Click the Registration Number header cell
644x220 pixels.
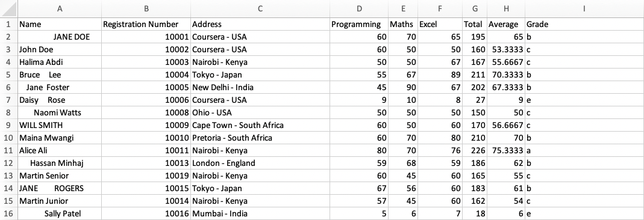[x=146, y=24]
